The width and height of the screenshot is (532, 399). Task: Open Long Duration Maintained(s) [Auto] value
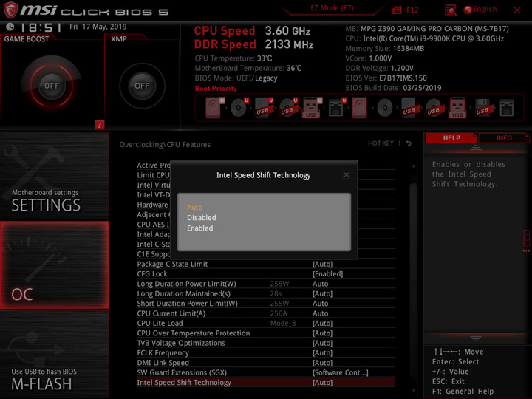[322, 293]
